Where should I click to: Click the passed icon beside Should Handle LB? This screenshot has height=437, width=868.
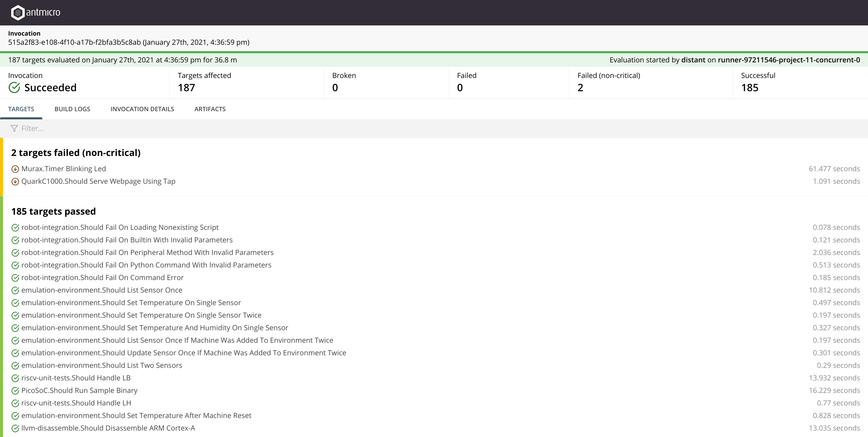point(15,378)
